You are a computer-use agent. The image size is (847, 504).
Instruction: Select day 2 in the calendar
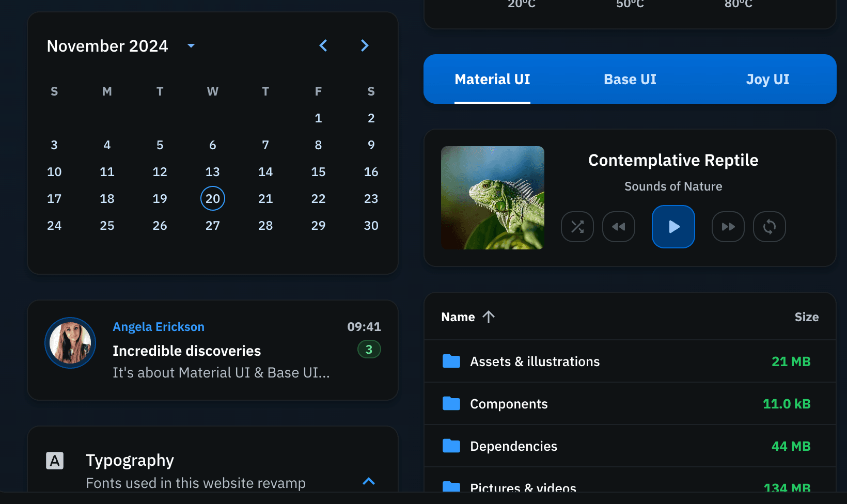pos(371,118)
